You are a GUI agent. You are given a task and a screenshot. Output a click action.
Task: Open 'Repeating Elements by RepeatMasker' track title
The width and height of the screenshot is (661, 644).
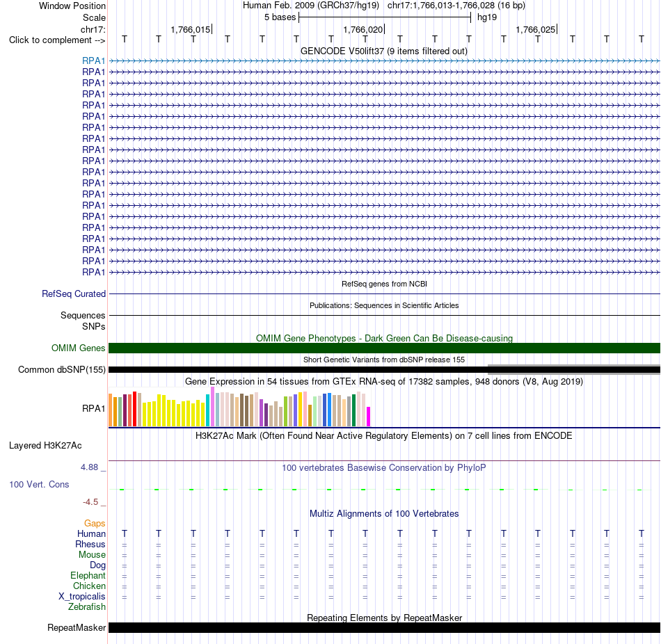click(x=384, y=618)
